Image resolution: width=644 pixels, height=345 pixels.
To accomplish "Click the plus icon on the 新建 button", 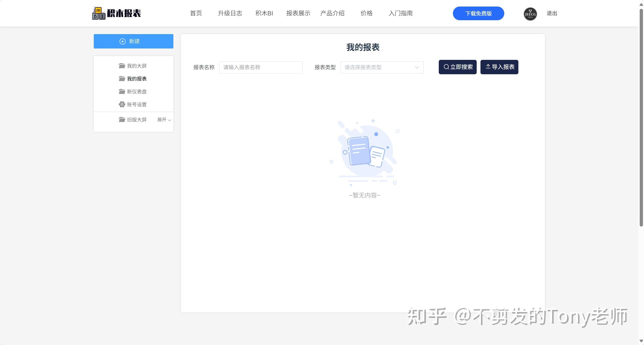I will tap(123, 41).
